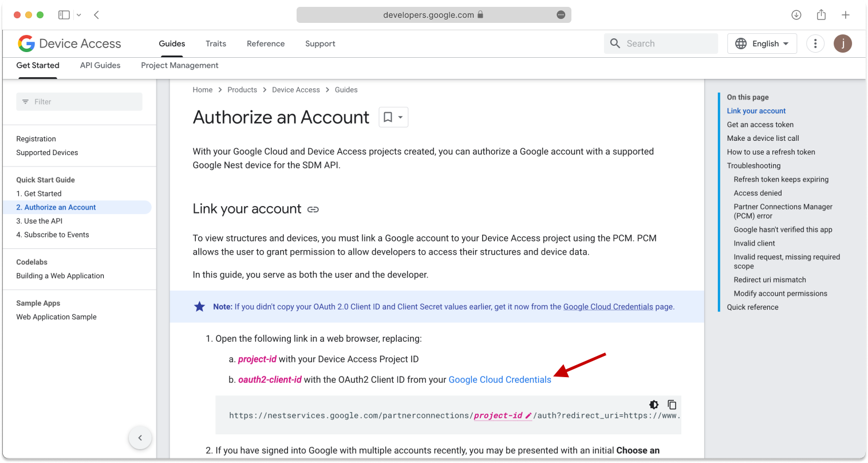Click the anchor link icon beside Link your account

click(x=313, y=209)
